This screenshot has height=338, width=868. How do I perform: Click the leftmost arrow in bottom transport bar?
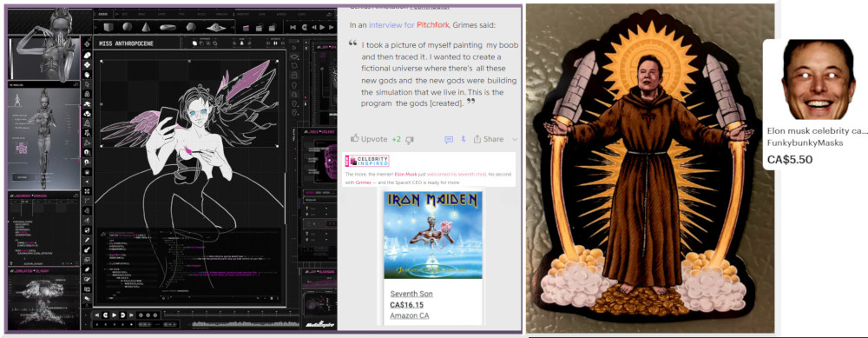98,315
